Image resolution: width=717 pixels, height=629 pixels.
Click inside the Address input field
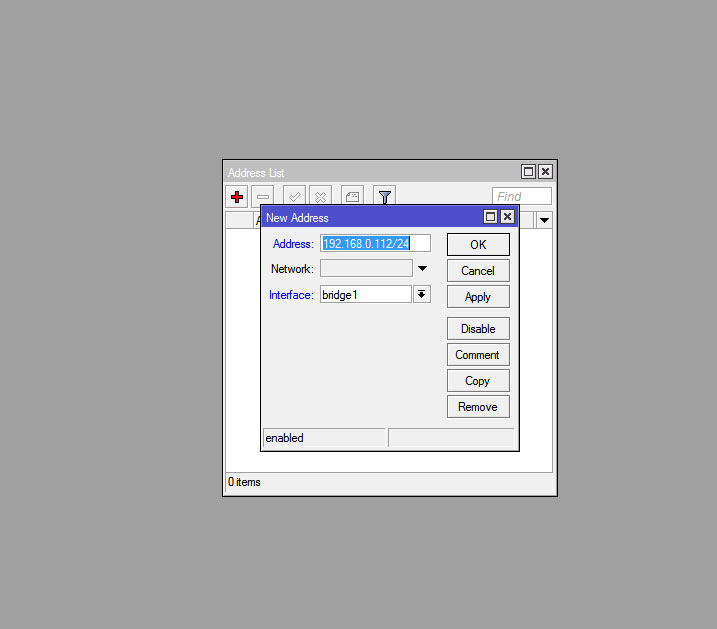[375, 243]
